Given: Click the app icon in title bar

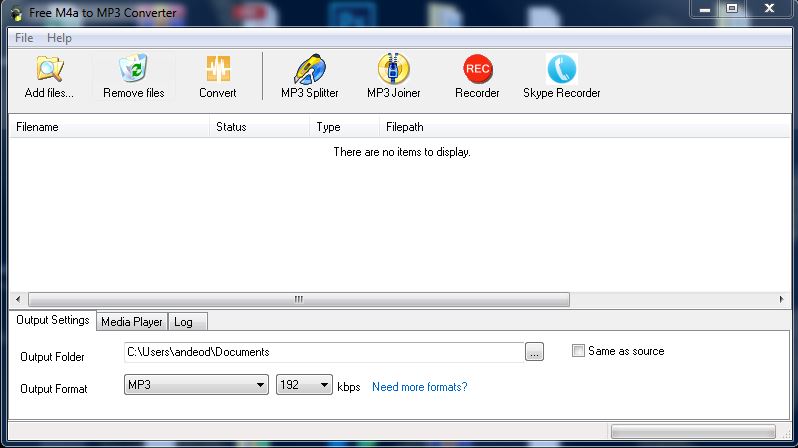Looking at the screenshot, I should pos(16,13).
